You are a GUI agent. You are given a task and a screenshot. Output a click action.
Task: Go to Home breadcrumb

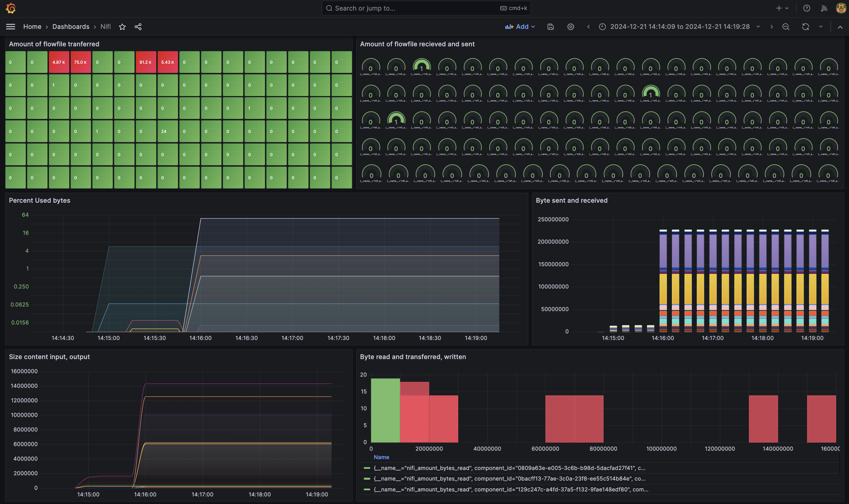pyautogui.click(x=32, y=27)
